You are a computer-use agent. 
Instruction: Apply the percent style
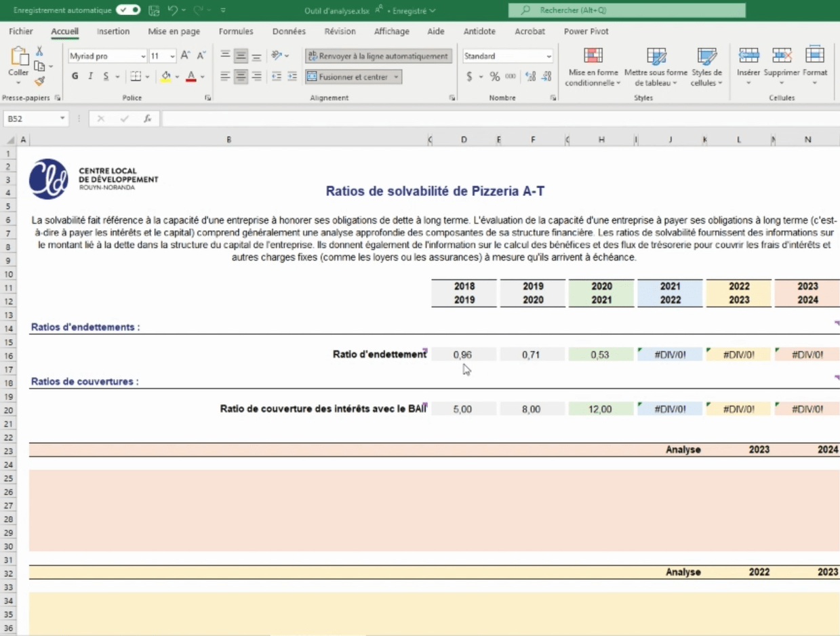coord(494,77)
